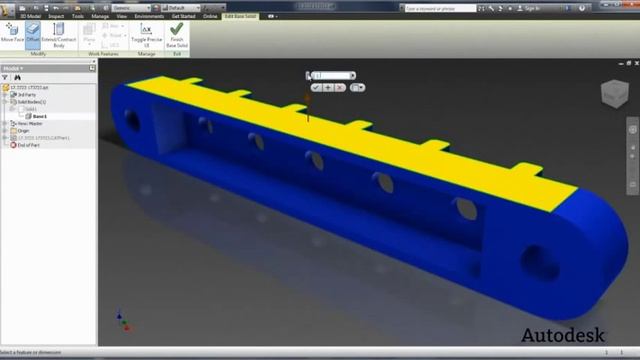
Task: Open the Help question mark icon
Action: (582, 8)
